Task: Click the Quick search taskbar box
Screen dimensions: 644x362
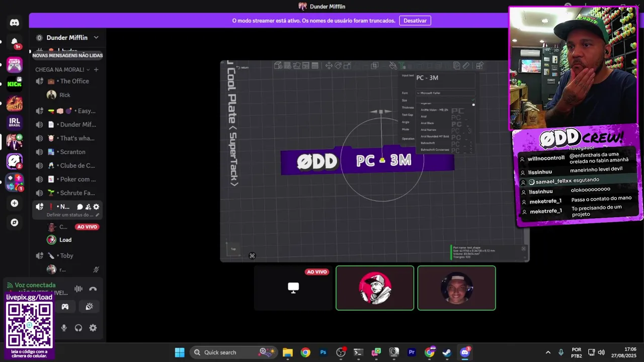Action: click(x=234, y=352)
